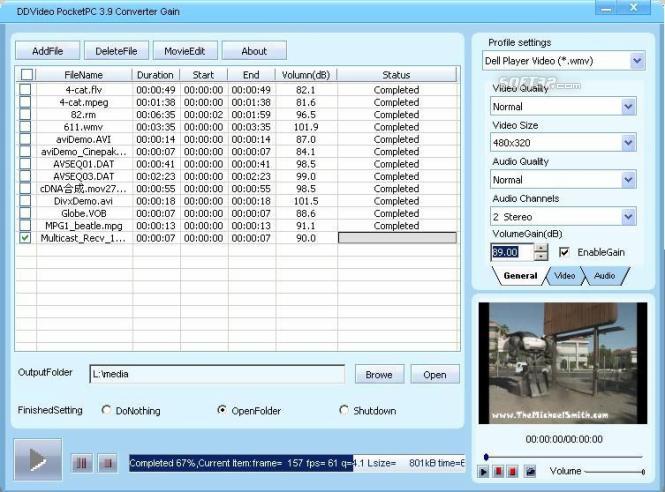Click the End column header
The width and height of the screenshot is (665, 492).
tap(251, 75)
